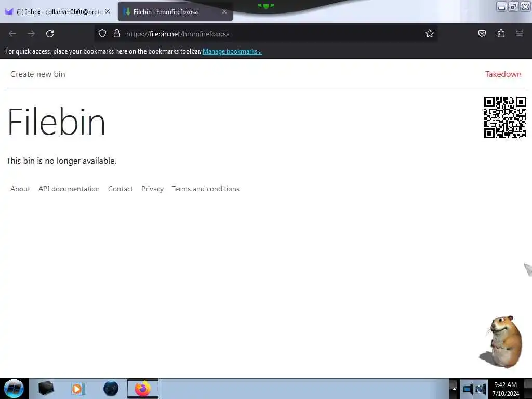The width and height of the screenshot is (532, 399).
Task: Open API documentation link
Action: pyautogui.click(x=69, y=189)
